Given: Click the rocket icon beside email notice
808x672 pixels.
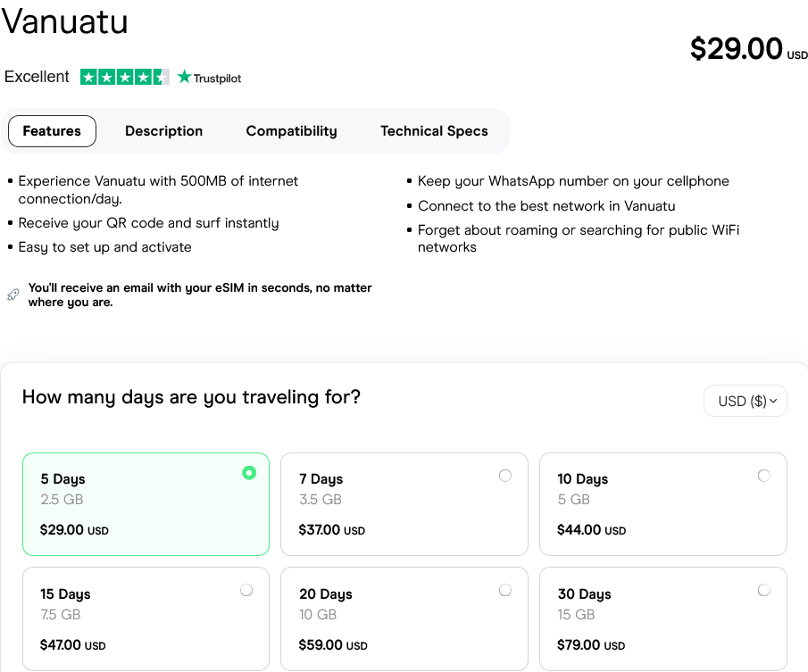Looking at the screenshot, I should pyautogui.click(x=12, y=295).
